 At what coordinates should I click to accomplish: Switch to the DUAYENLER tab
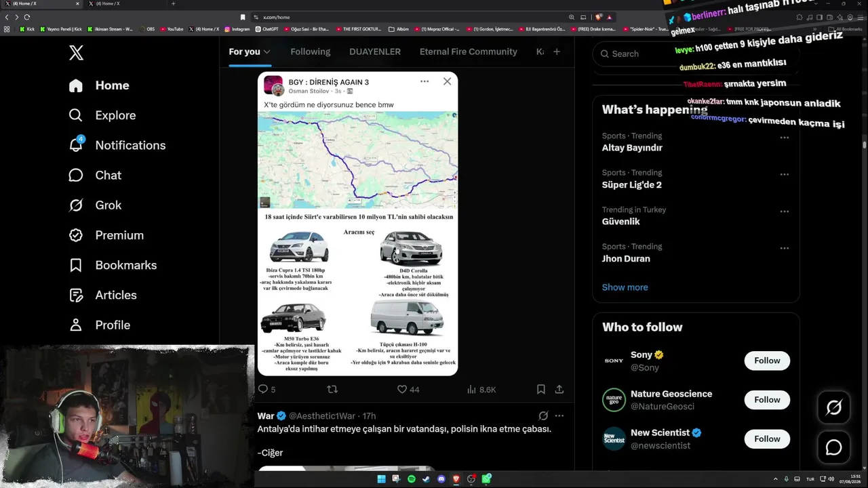point(375,52)
